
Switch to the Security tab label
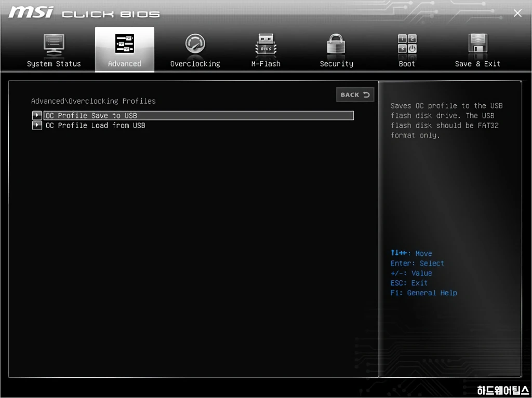[336, 64]
